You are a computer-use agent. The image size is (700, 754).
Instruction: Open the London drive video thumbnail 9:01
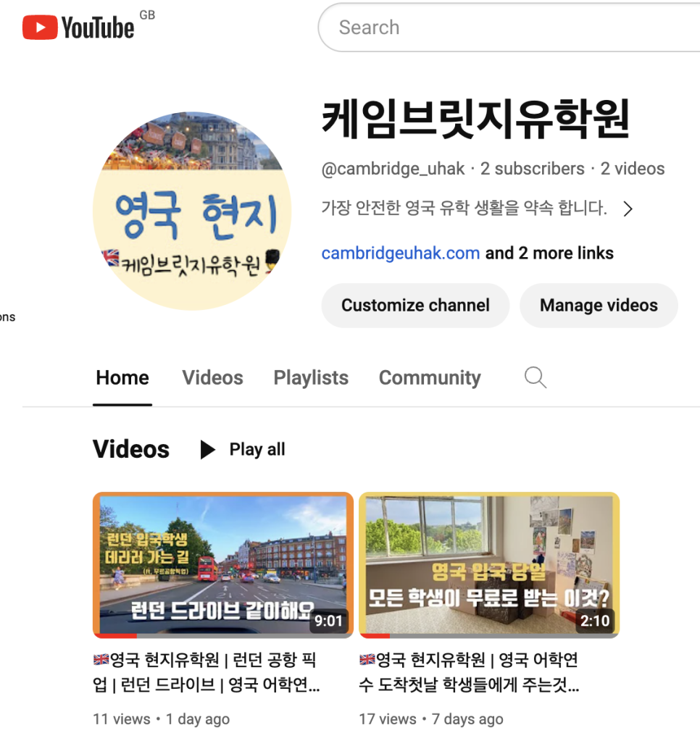(223, 565)
